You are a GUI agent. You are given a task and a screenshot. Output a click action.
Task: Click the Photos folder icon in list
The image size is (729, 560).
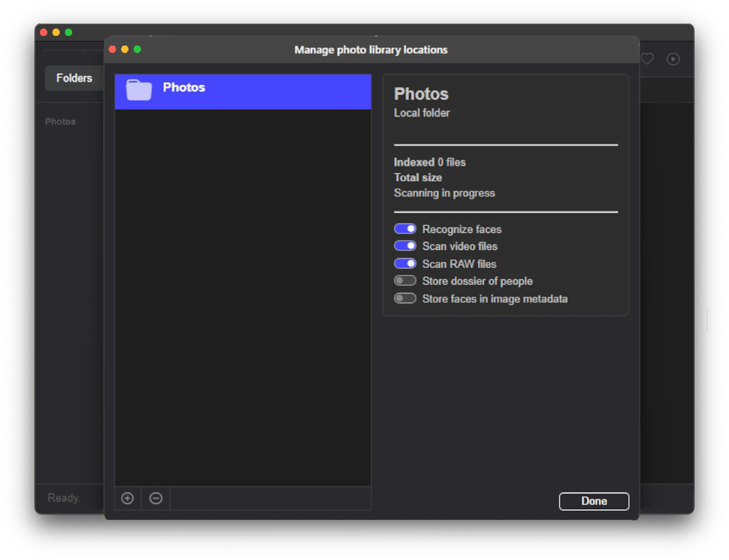139,90
